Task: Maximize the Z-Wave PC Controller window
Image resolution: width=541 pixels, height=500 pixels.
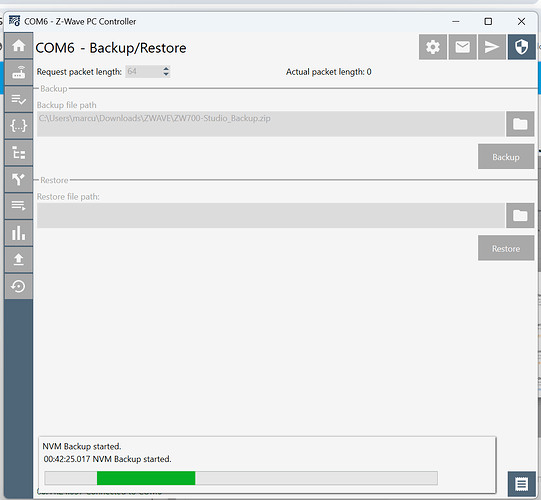Action: [x=488, y=21]
